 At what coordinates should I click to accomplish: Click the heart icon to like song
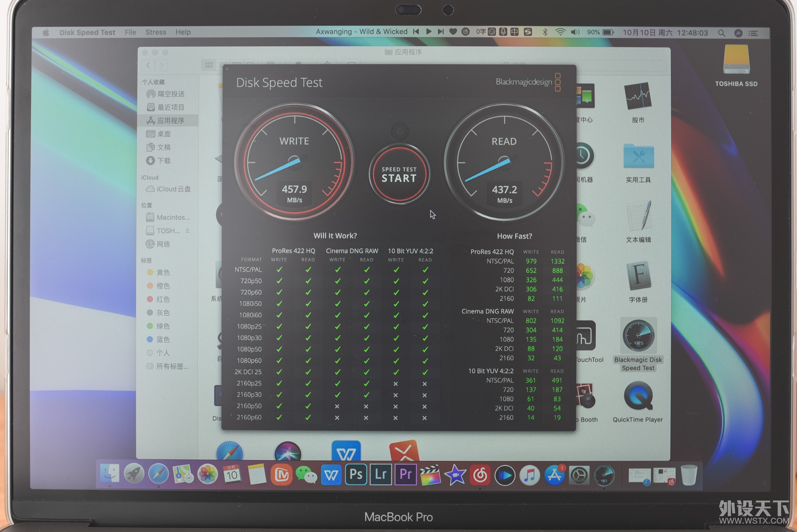(x=453, y=31)
